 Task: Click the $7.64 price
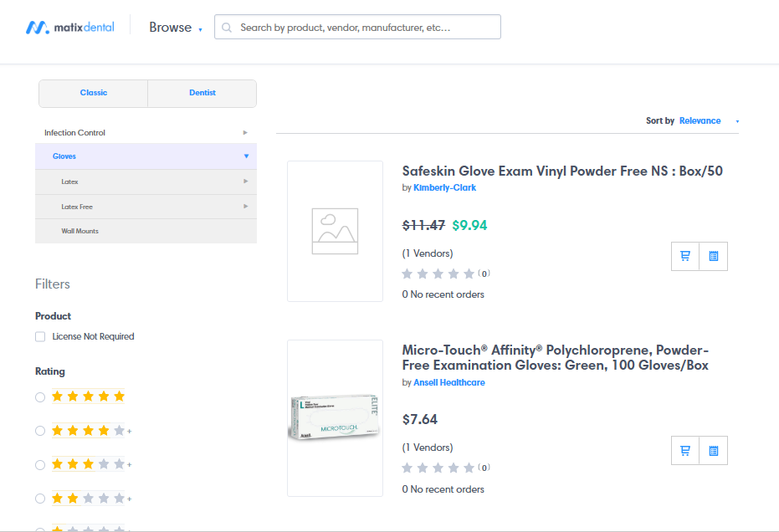(x=420, y=420)
